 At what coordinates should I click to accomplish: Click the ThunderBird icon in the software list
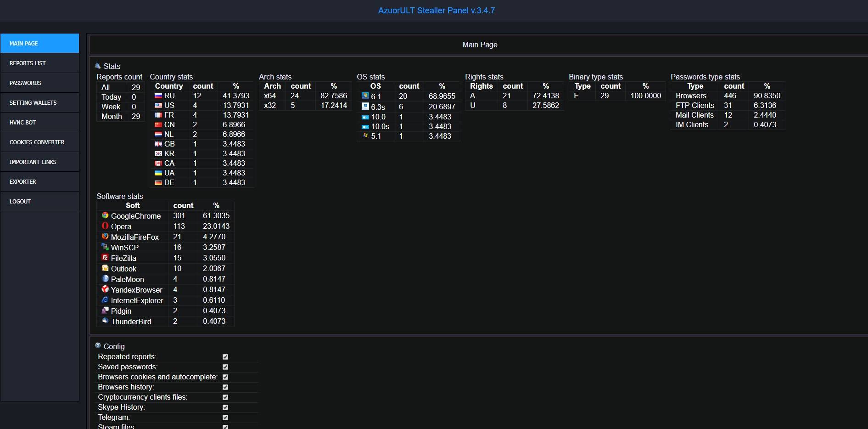105,321
